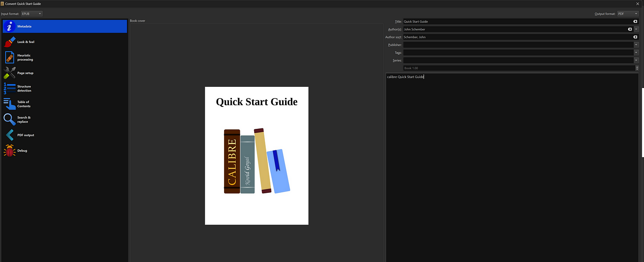
Task: Click the calibre window title icon
Action: pyautogui.click(x=2, y=3)
